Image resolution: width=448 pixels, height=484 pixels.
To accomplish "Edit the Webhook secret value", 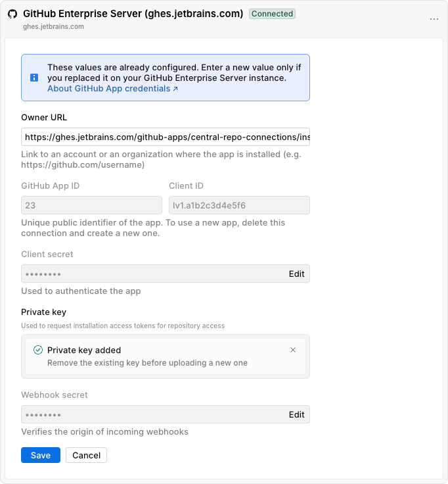I will (297, 414).
